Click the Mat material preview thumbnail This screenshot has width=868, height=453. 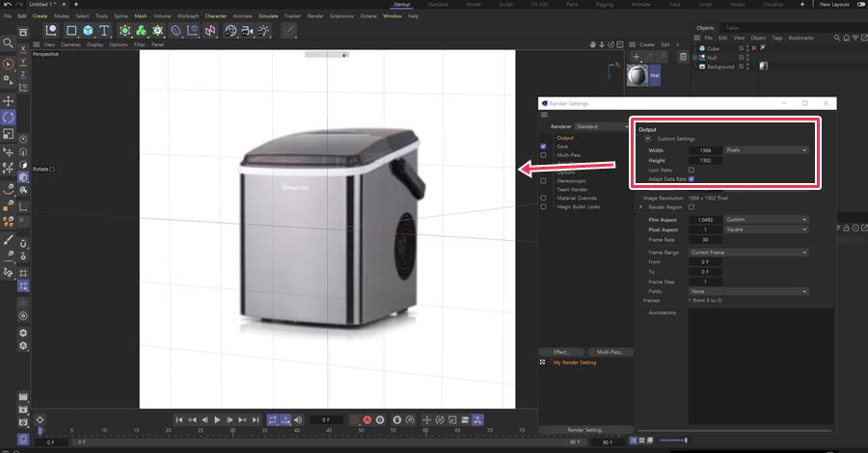click(637, 75)
